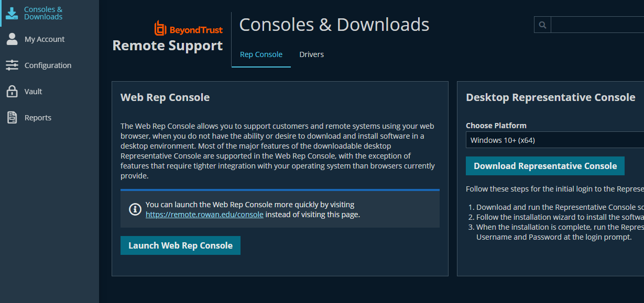The image size is (644, 303).
Task: Open the Reports sidebar item
Action: [x=38, y=118]
